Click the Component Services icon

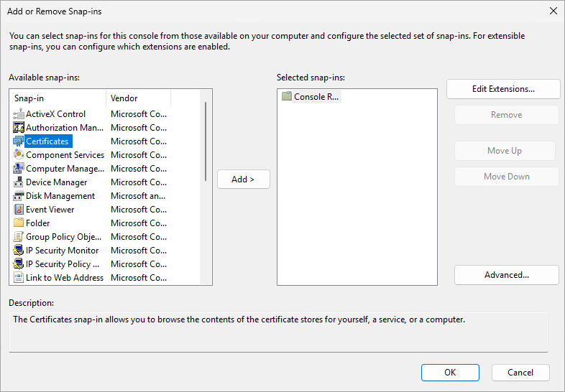19,155
